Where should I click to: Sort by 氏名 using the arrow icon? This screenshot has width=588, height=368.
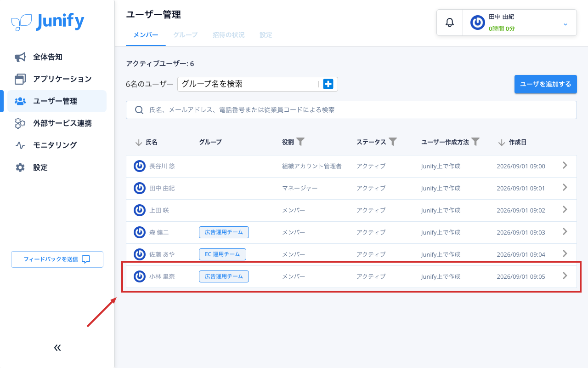[x=139, y=143]
